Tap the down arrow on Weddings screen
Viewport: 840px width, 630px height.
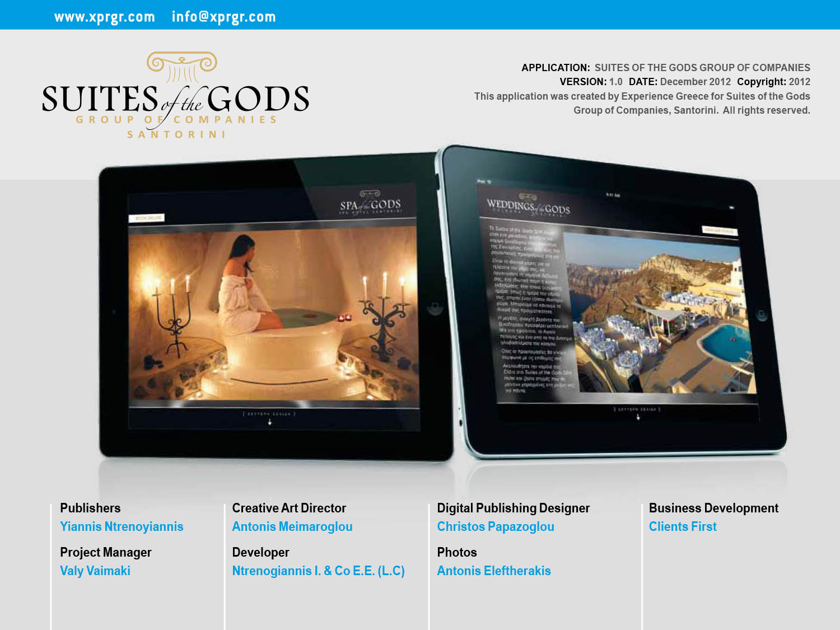pyautogui.click(x=638, y=417)
